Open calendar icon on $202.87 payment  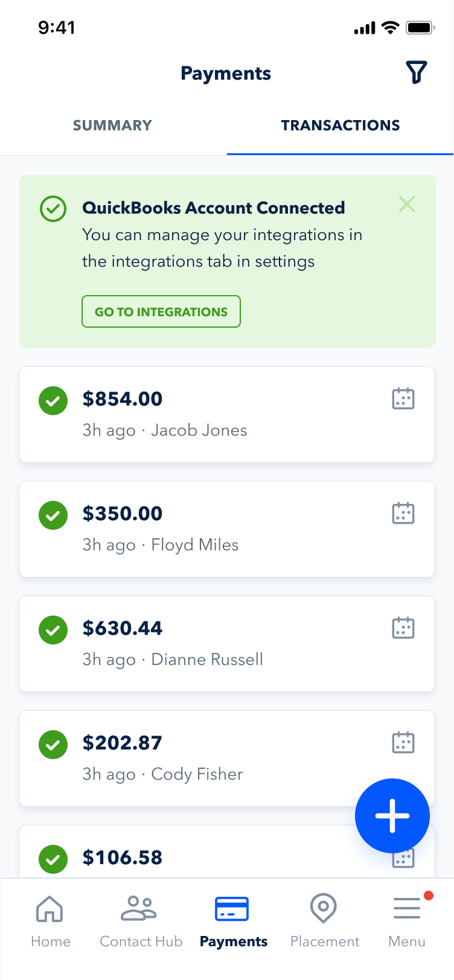[x=403, y=742]
